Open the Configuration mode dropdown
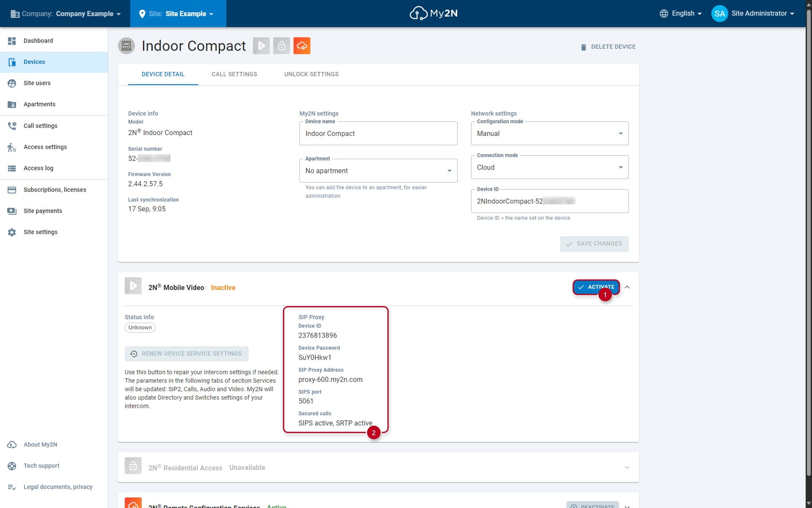The height and width of the screenshot is (508, 812). click(550, 133)
